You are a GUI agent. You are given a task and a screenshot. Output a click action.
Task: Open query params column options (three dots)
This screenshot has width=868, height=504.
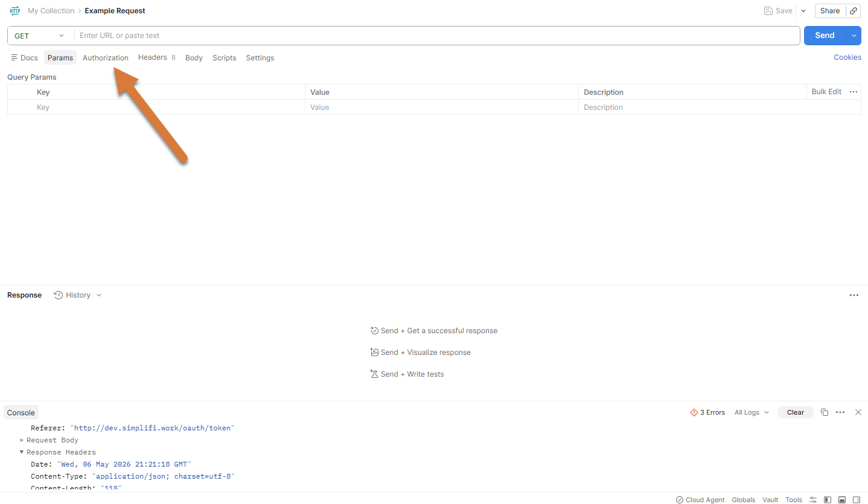coord(854,92)
